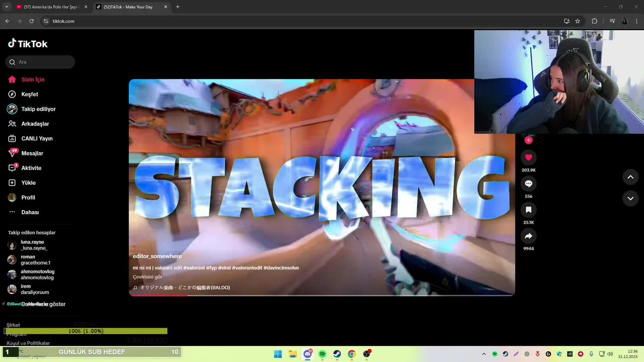Open the Aktivite notifications icon
Screen dimensions: 644x362
click(x=12, y=168)
